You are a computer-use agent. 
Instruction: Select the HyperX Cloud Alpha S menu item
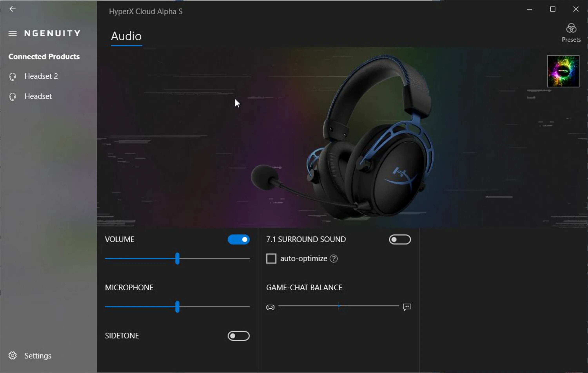tap(146, 11)
